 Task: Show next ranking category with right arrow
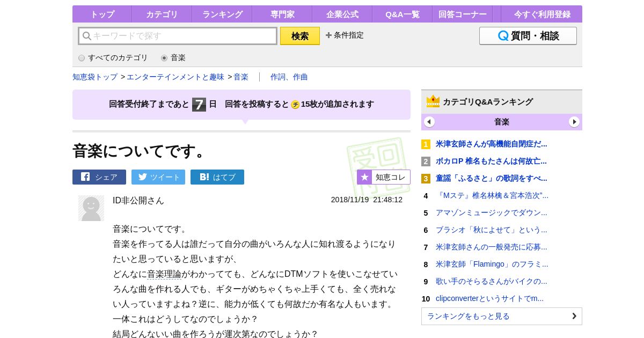point(574,122)
